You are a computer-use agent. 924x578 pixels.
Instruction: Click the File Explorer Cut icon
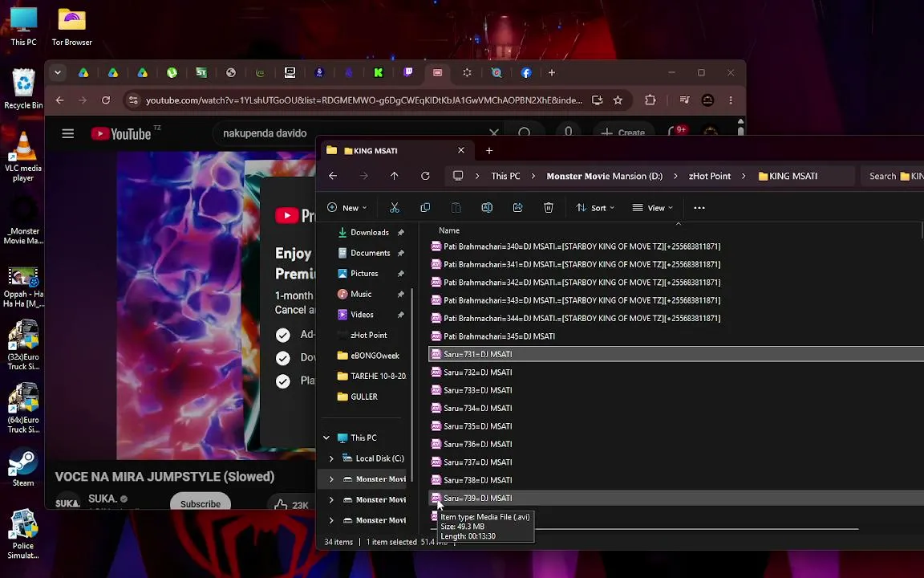395,208
